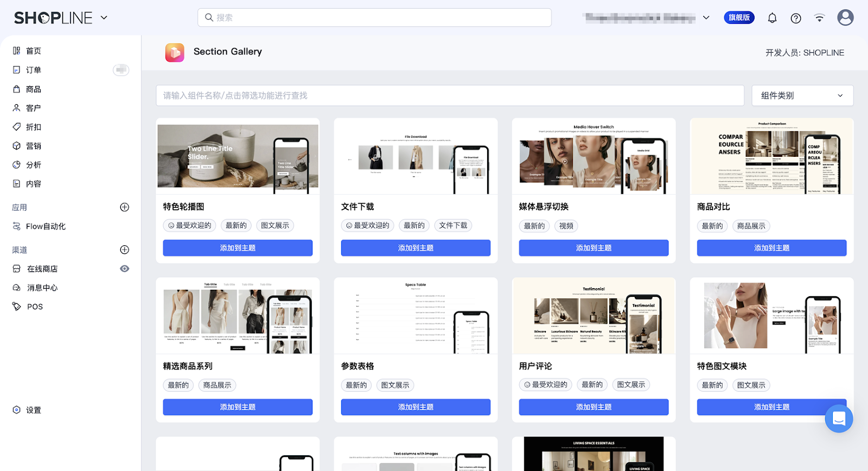This screenshot has width=868, height=471.
Task: Click 最新的 tag on 用户评论 card
Action: [592, 385]
